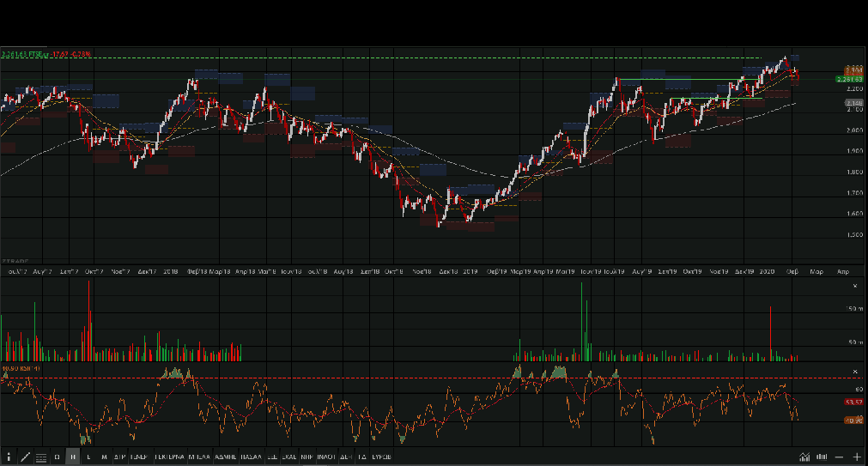Select the ΜΠΕΛΑ symbol tab
This screenshot has width=868, height=466.
click(199, 457)
